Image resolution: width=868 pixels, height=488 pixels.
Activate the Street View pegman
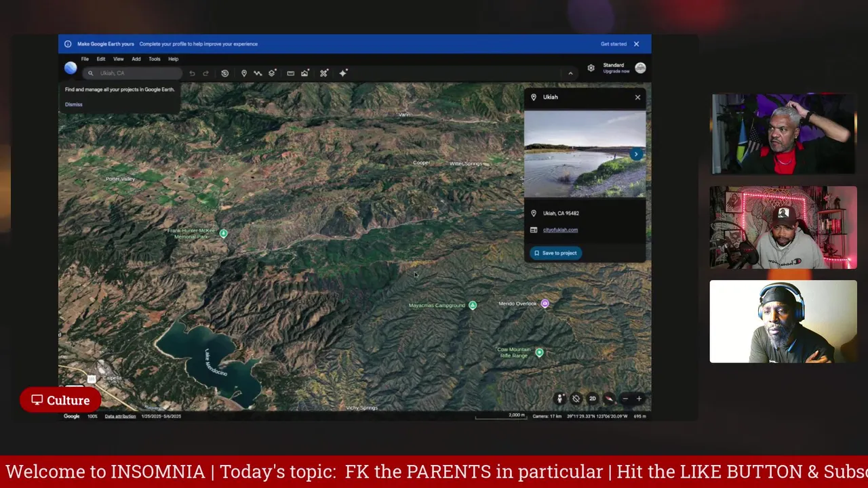coord(559,399)
